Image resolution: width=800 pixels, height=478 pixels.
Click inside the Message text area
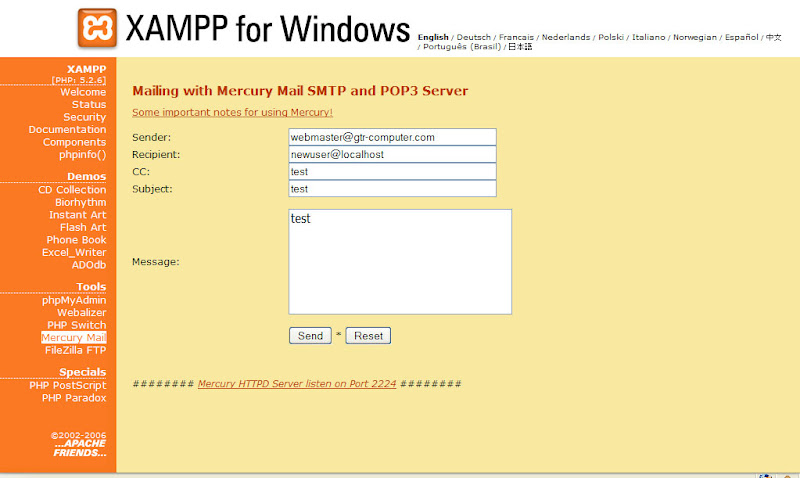[x=400, y=262]
